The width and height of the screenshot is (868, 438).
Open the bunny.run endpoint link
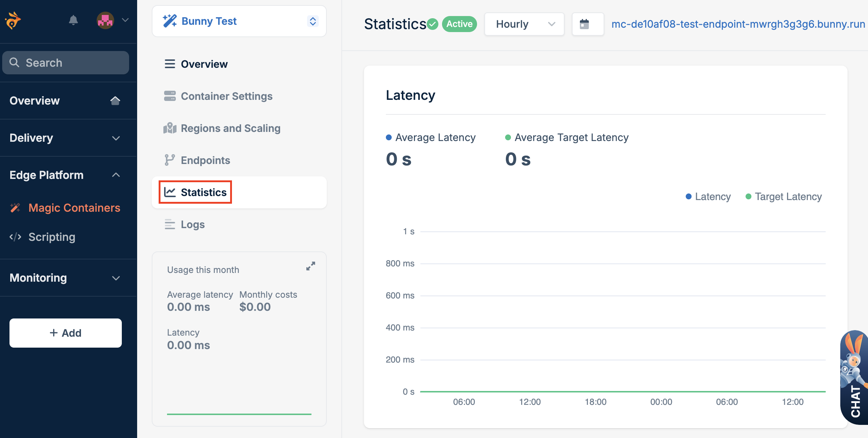click(x=738, y=24)
